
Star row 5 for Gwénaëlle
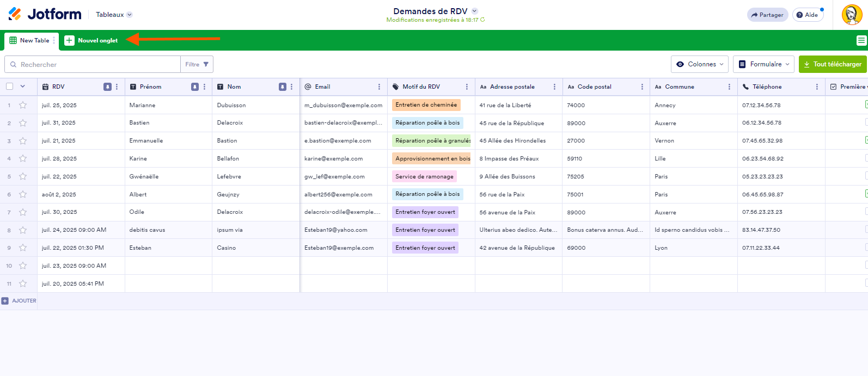(x=23, y=176)
